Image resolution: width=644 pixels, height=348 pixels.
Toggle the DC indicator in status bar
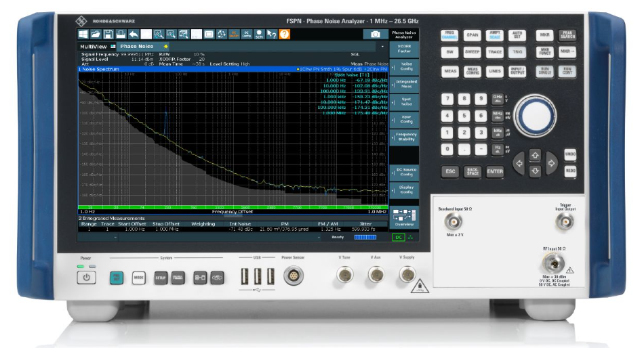click(x=399, y=238)
